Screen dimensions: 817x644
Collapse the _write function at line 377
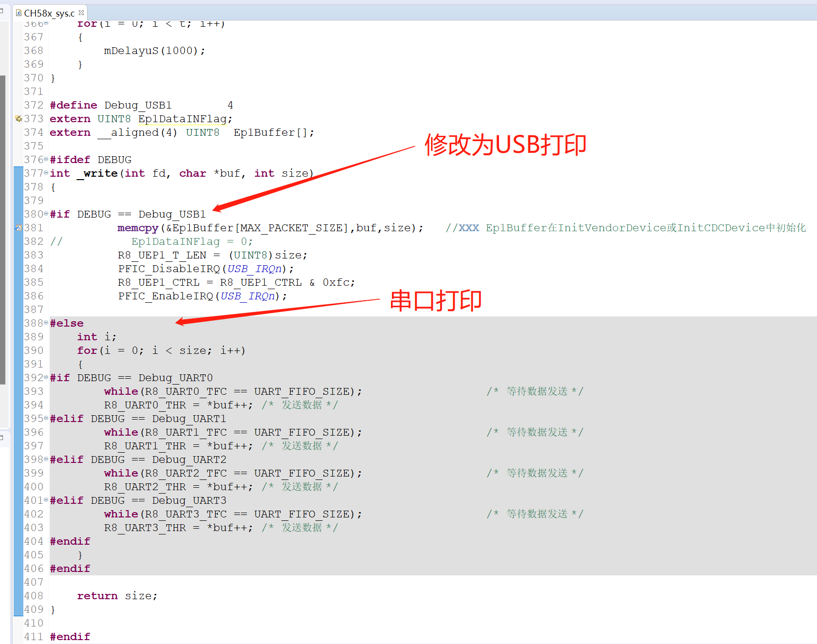click(x=46, y=173)
